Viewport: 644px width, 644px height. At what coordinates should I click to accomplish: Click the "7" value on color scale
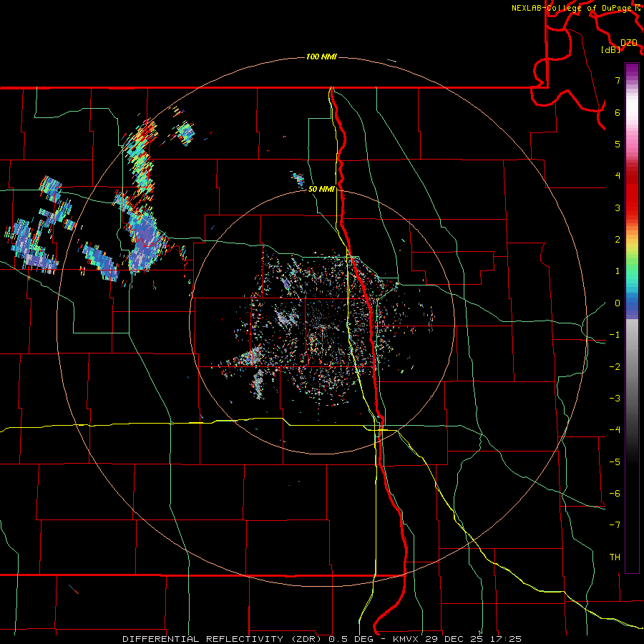[618, 80]
